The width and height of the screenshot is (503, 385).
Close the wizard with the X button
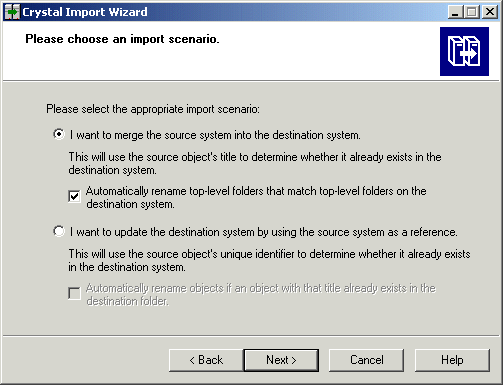click(x=490, y=12)
